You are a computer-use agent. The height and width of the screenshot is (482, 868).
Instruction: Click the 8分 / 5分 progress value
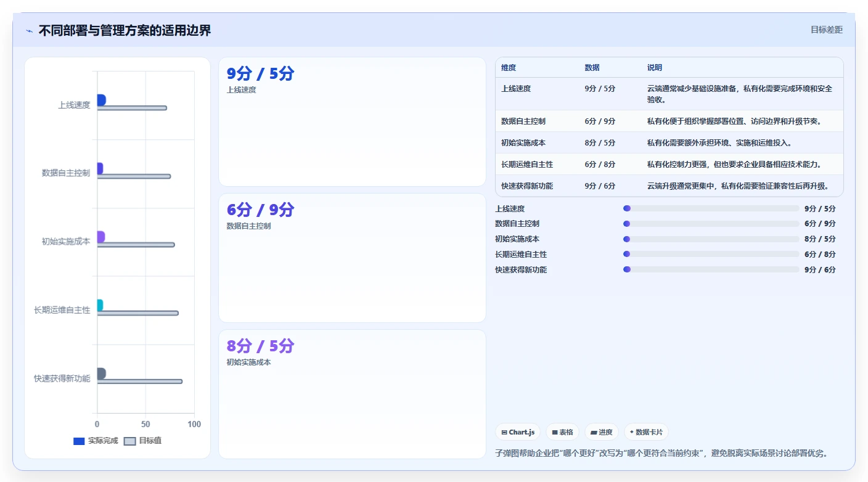[820, 239]
